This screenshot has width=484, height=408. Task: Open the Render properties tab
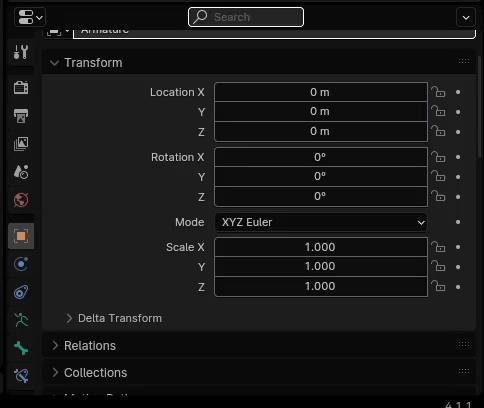[x=21, y=88]
